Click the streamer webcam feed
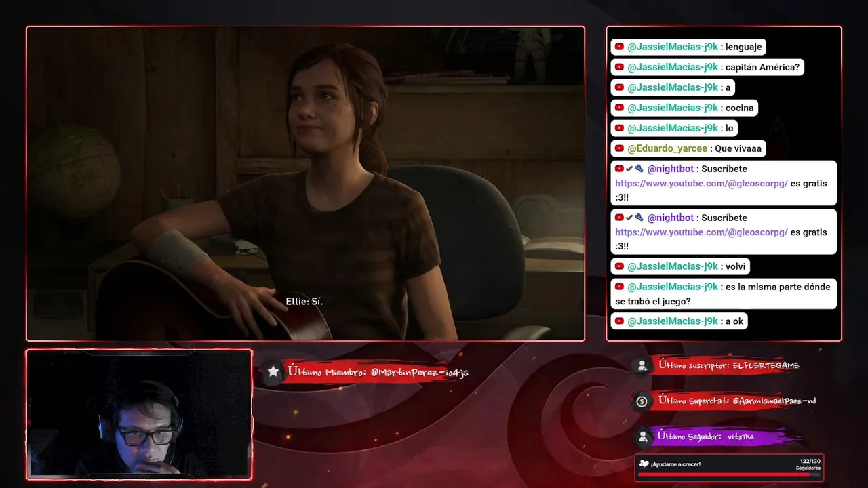 pos(139,414)
